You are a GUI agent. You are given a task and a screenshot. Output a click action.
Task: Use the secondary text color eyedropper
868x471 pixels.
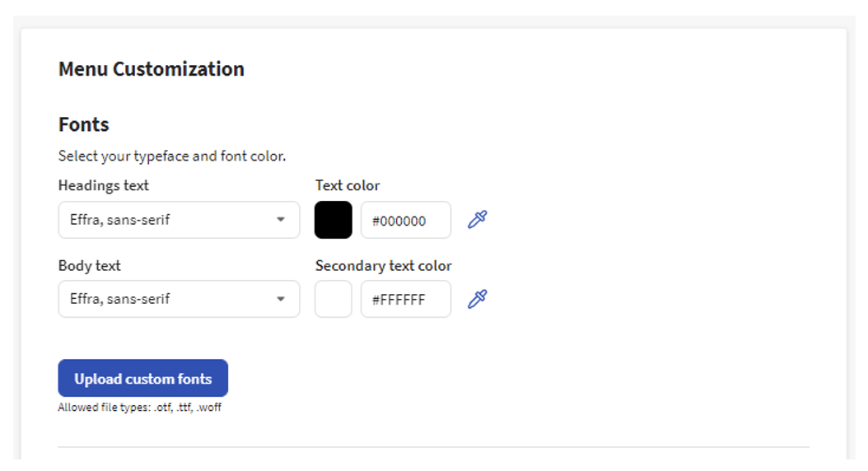coord(478,299)
